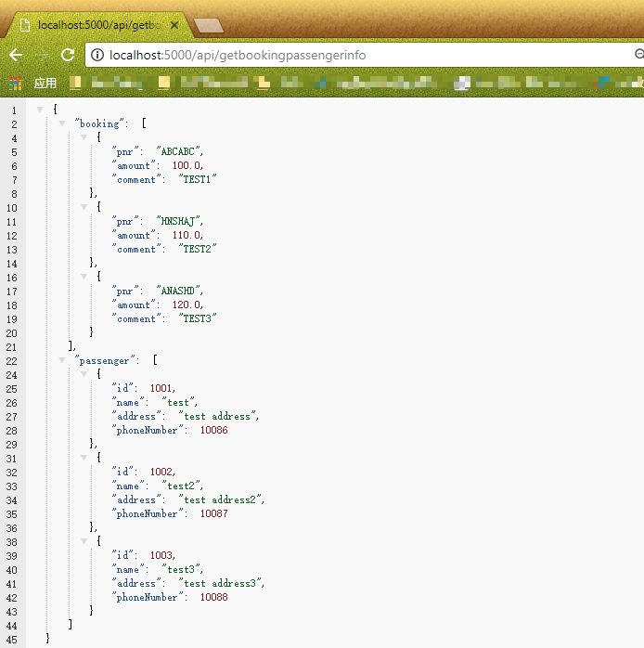
Task: Click the browser back arrow
Action: click(16, 55)
